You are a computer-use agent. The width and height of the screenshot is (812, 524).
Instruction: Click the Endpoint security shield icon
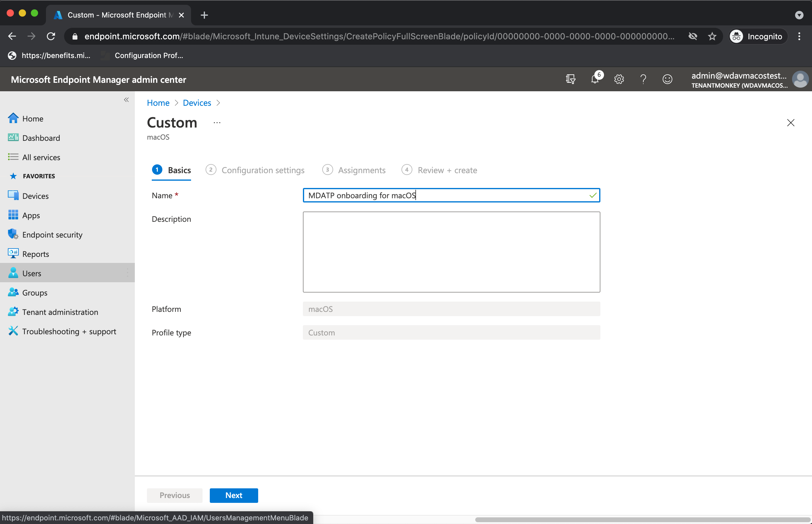[13, 235]
